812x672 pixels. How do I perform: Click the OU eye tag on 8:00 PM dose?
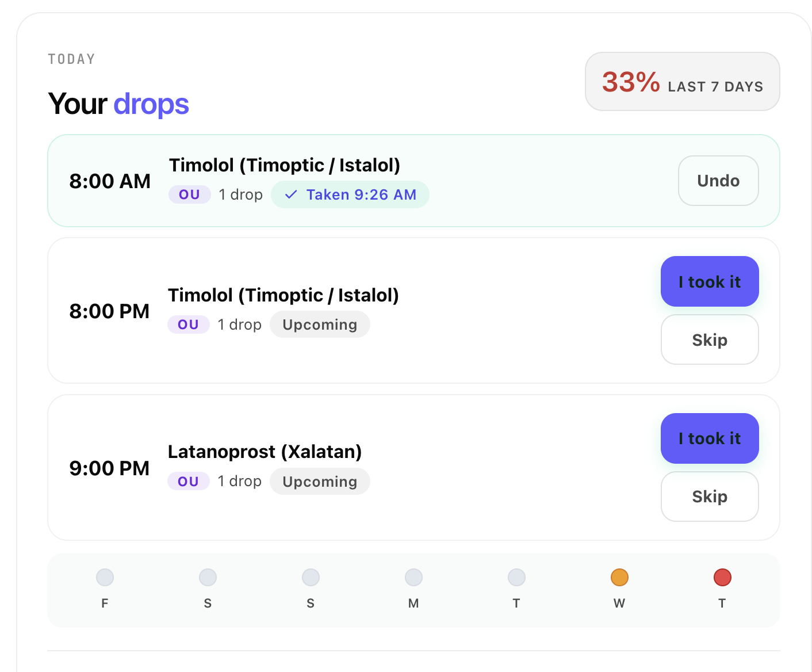(x=188, y=324)
